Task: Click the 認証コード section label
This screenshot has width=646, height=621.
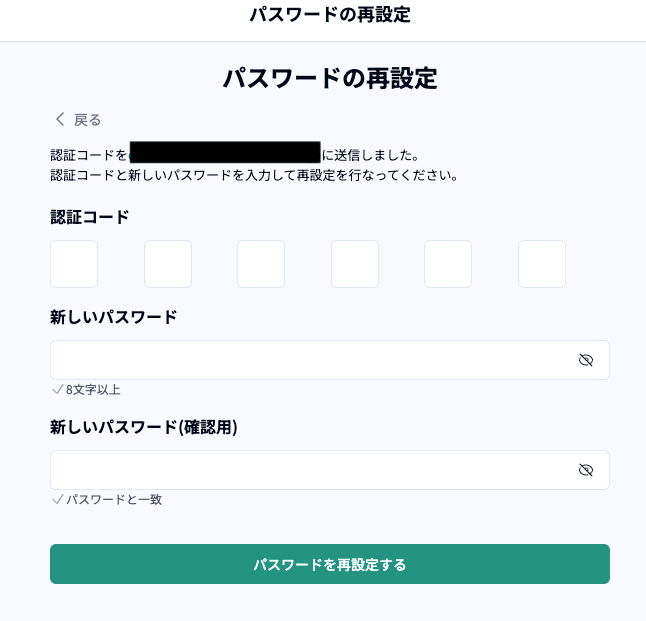Action: tap(90, 217)
